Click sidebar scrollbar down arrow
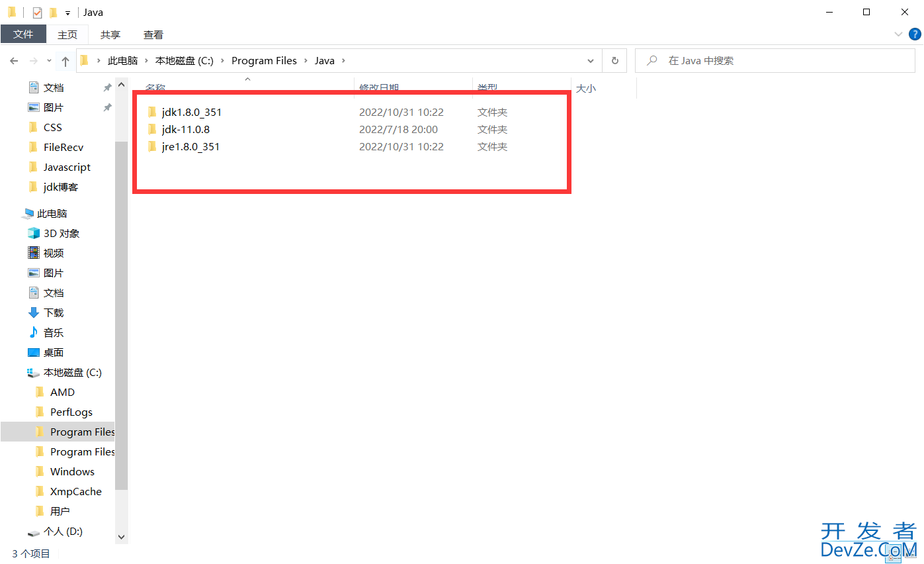The height and width of the screenshot is (564, 924). [121, 537]
